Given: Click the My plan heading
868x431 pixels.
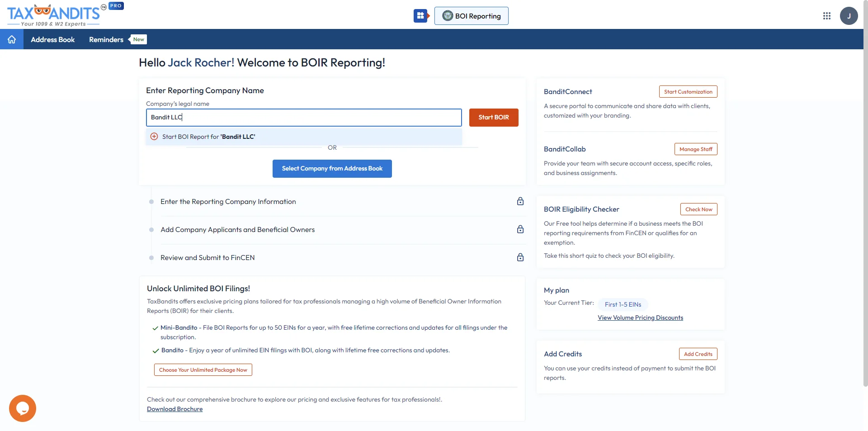Looking at the screenshot, I should 557,290.
